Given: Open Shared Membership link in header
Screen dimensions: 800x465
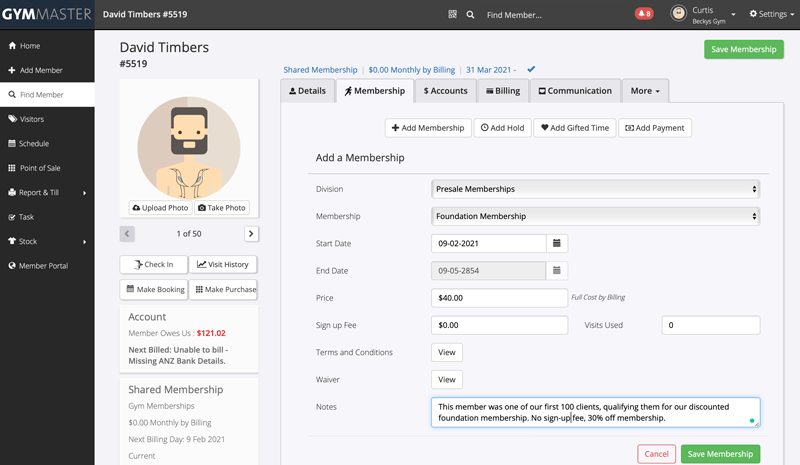Looking at the screenshot, I should [320, 70].
